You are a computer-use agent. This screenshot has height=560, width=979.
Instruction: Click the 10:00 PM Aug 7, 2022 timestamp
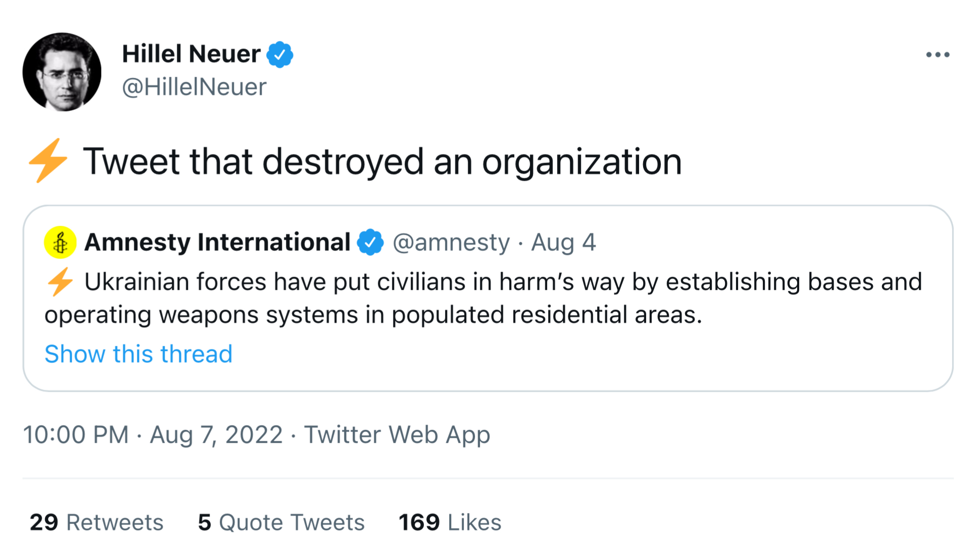tap(153, 434)
